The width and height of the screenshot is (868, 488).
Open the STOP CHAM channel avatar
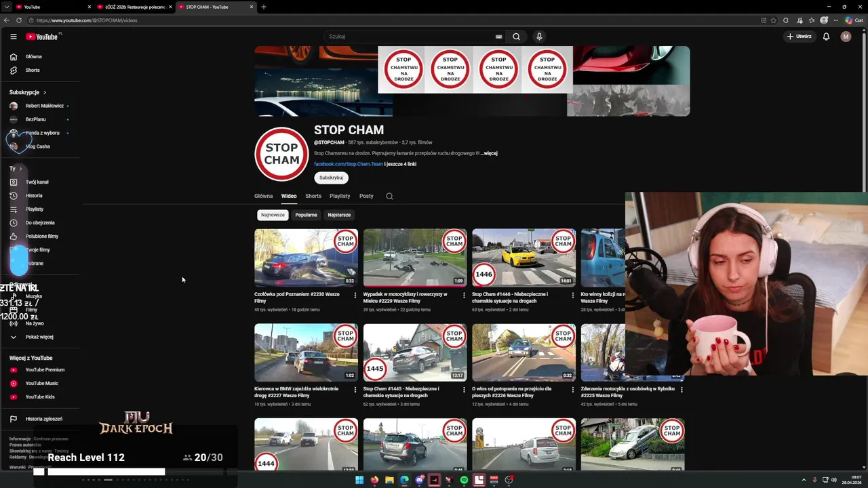(x=281, y=154)
